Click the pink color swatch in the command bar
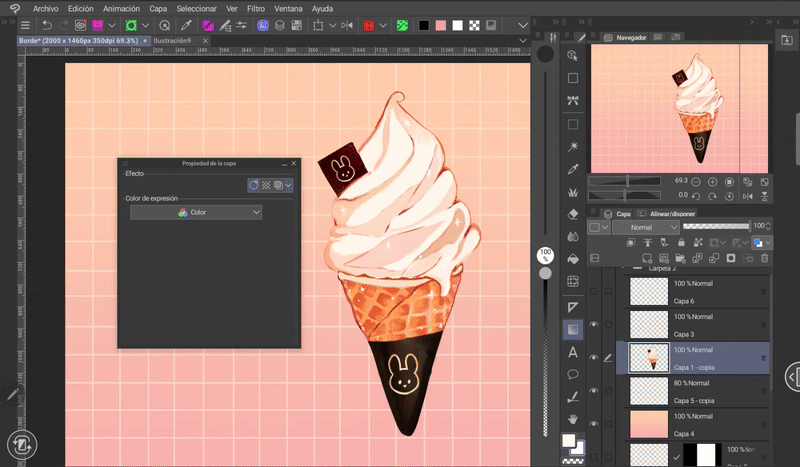Image resolution: width=800 pixels, height=467 pixels. [441, 25]
